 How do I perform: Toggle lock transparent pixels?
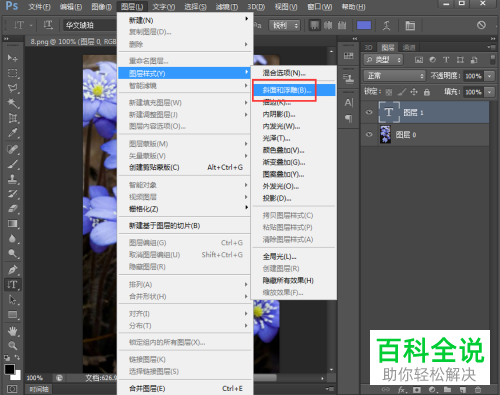pos(389,92)
